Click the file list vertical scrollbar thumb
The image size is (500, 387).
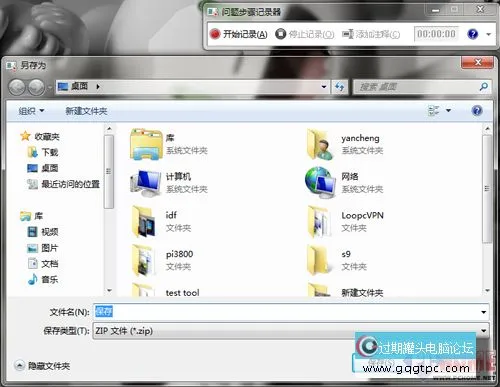(x=487, y=189)
